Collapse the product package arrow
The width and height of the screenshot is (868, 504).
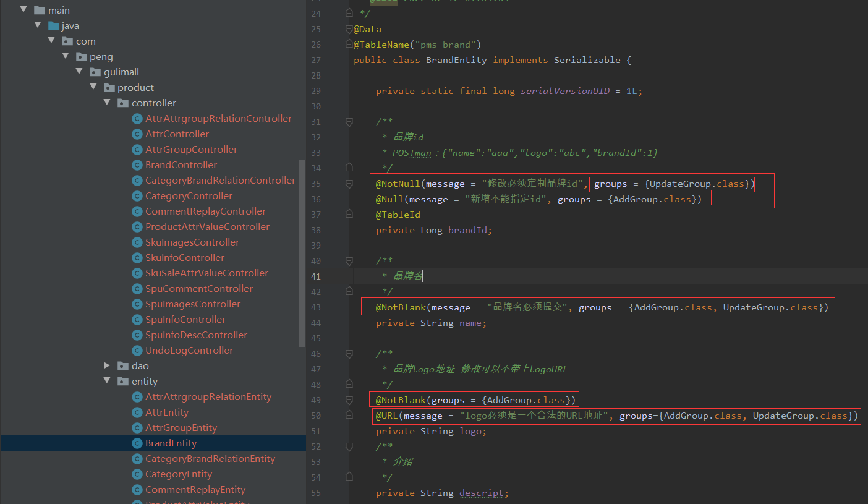(93, 87)
